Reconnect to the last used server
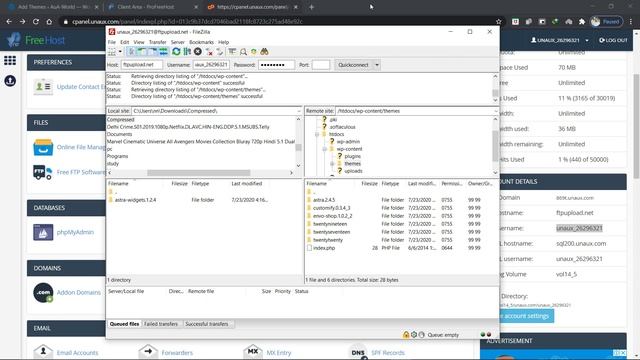This screenshot has height=360, width=640. coord(220,52)
